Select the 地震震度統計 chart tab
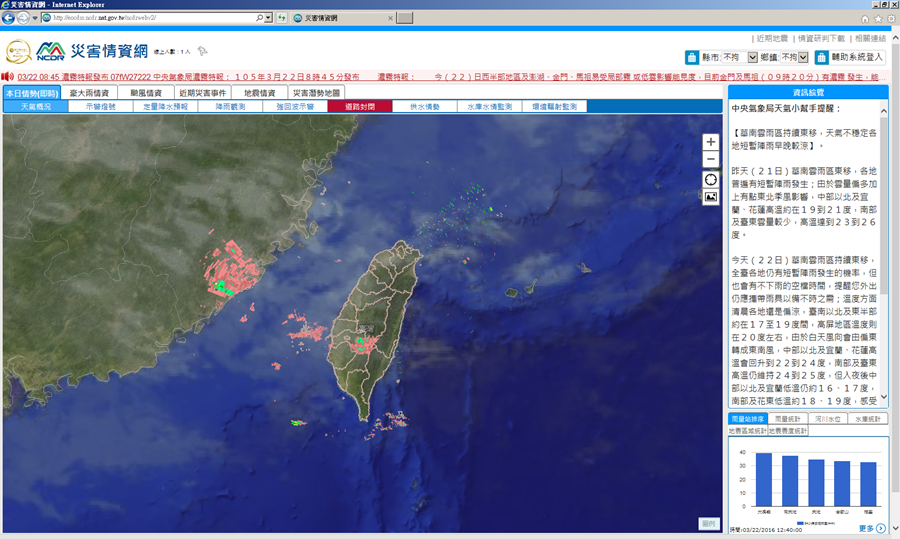The width and height of the screenshot is (900, 539). pyautogui.click(x=788, y=431)
